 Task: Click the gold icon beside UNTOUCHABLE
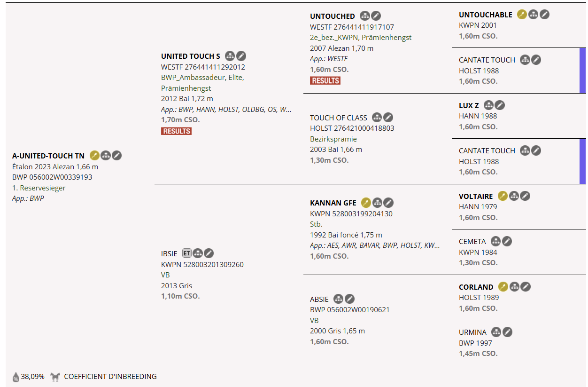point(522,15)
